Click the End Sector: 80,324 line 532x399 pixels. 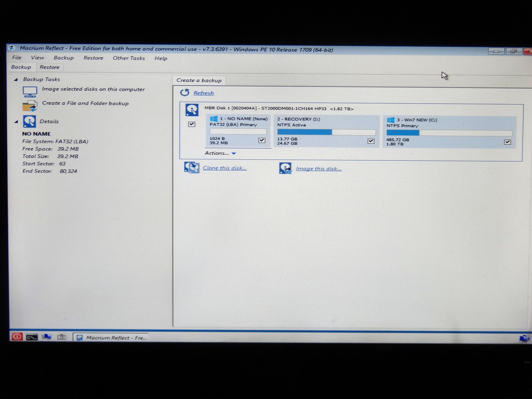[x=49, y=171]
